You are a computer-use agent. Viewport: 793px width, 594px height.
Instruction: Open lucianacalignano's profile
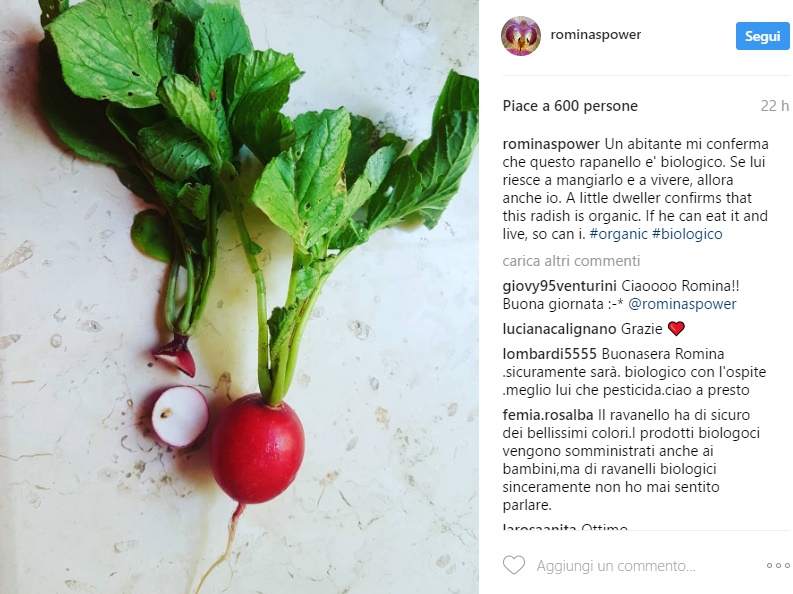coord(559,329)
